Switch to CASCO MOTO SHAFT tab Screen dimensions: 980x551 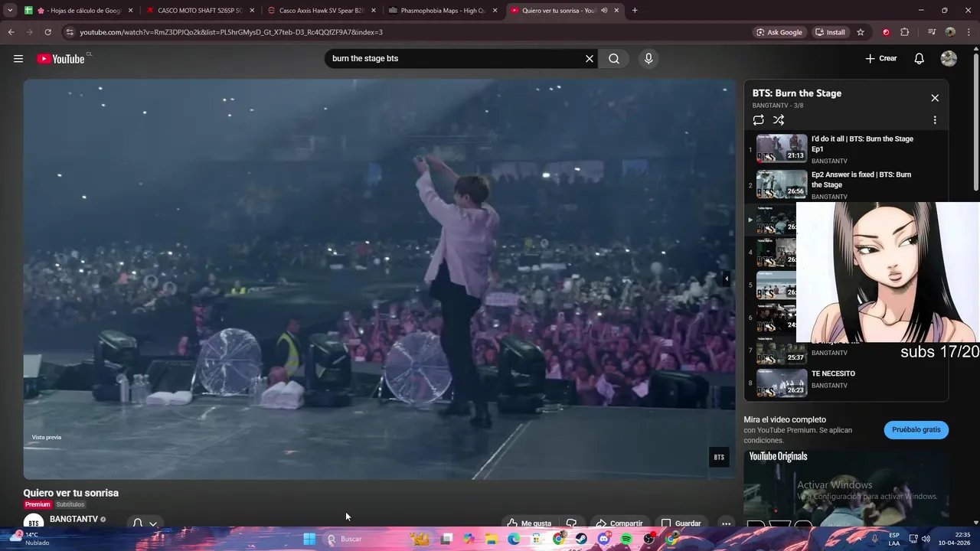[x=201, y=11]
